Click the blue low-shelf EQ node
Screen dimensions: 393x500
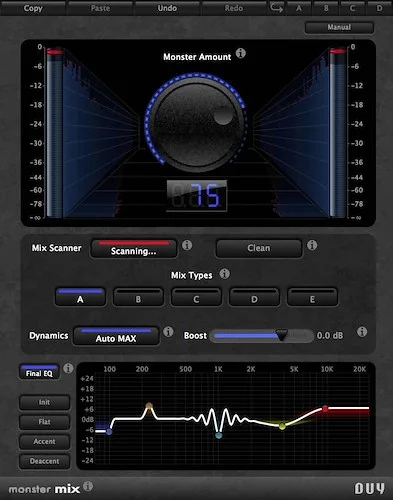click(109, 432)
